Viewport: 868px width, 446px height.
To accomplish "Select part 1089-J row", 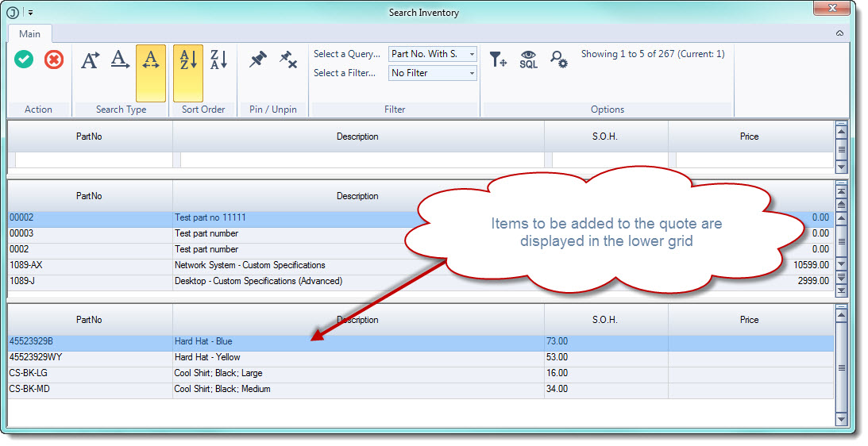I will 421,281.
